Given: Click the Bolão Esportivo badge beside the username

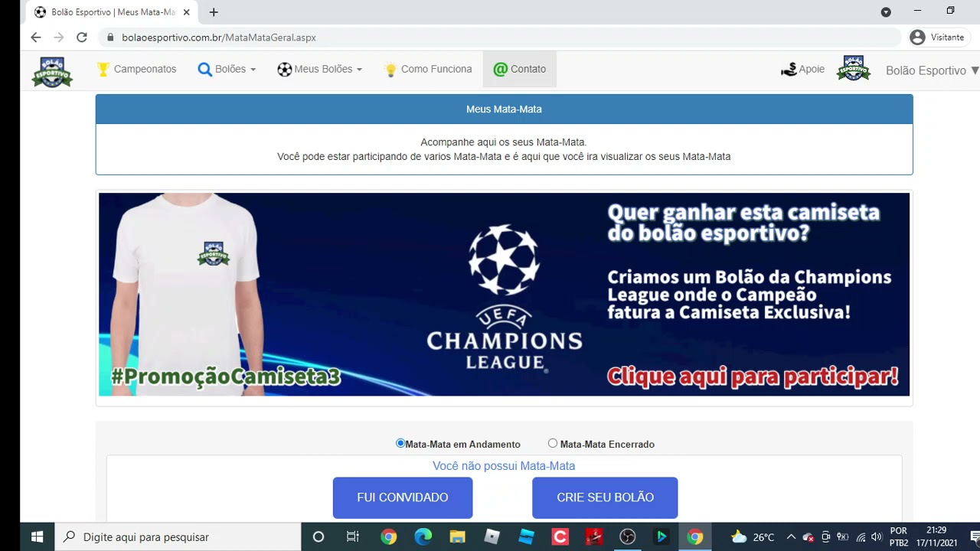Looking at the screenshot, I should 854,69.
